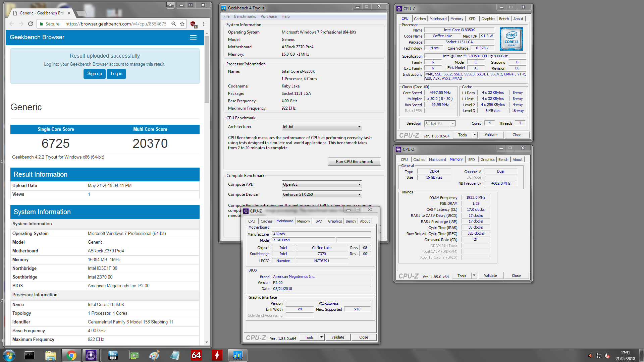
Task: Click the muted volume tray icon
Action: tap(607, 356)
